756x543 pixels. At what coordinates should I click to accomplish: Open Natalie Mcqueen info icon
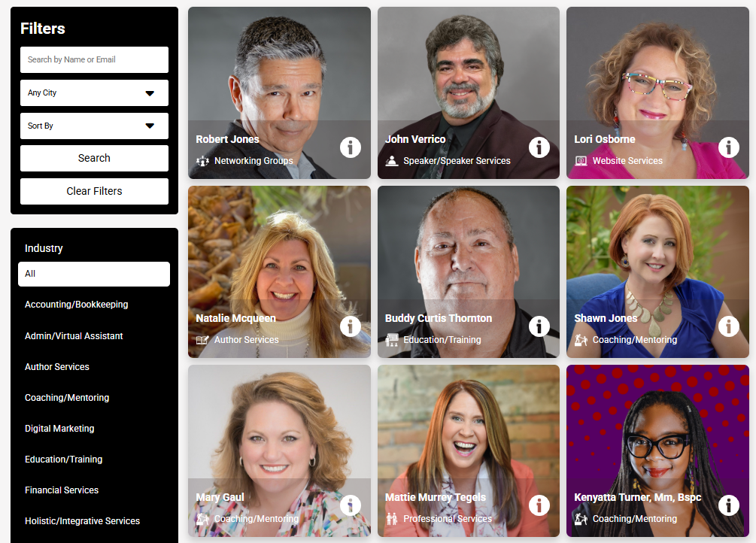[350, 326]
